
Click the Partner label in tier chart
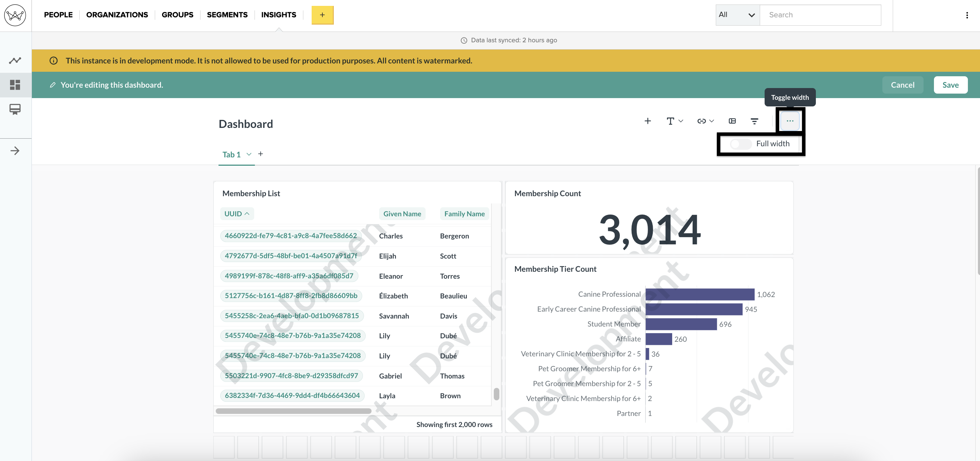629,413
